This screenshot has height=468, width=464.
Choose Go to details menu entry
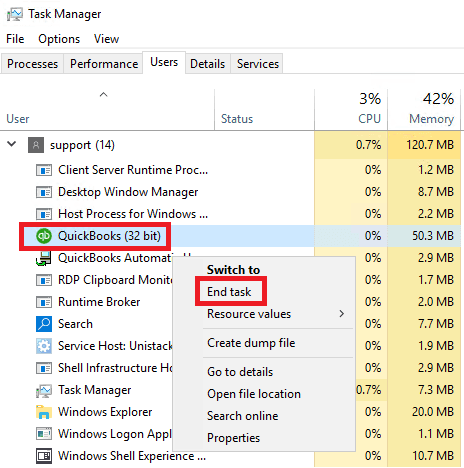point(240,372)
